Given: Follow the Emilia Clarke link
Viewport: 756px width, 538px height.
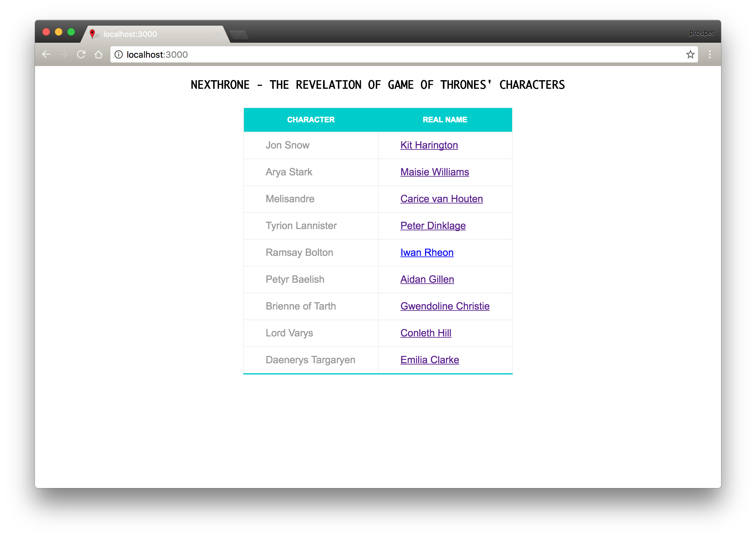Looking at the screenshot, I should click(429, 360).
